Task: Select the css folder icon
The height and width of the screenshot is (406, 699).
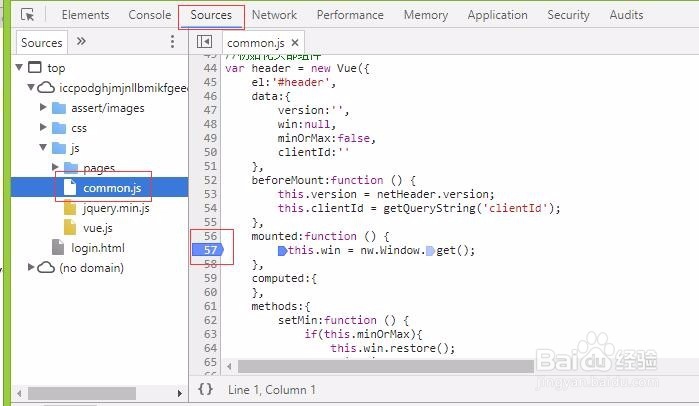Action: point(59,128)
